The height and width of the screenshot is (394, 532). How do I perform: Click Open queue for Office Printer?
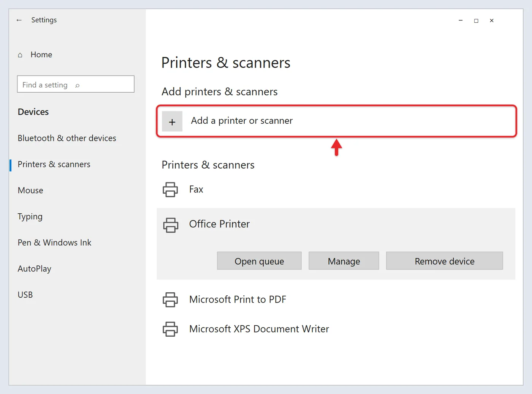[x=259, y=261]
